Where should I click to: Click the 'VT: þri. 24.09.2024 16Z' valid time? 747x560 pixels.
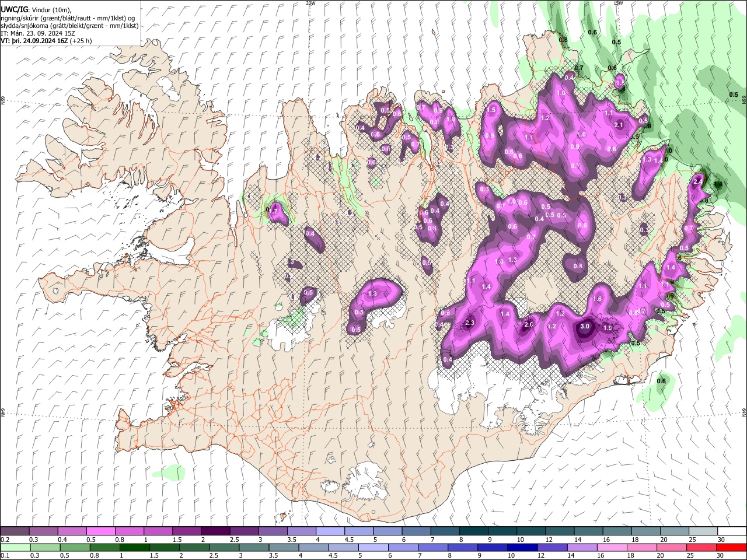[x=34, y=41]
